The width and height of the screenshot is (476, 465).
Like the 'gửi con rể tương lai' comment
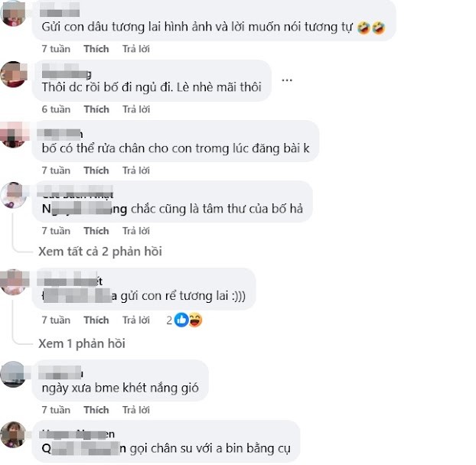pos(96,320)
